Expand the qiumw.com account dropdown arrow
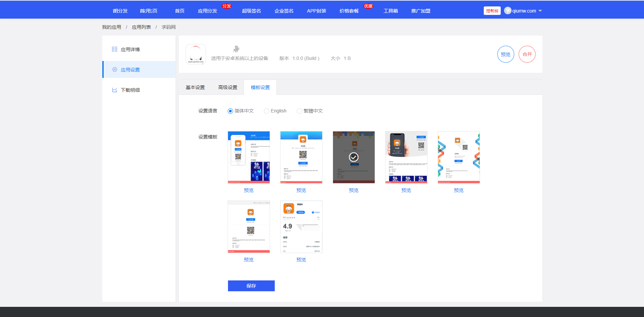This screenshot has width=644, height=317. point(540,11)
